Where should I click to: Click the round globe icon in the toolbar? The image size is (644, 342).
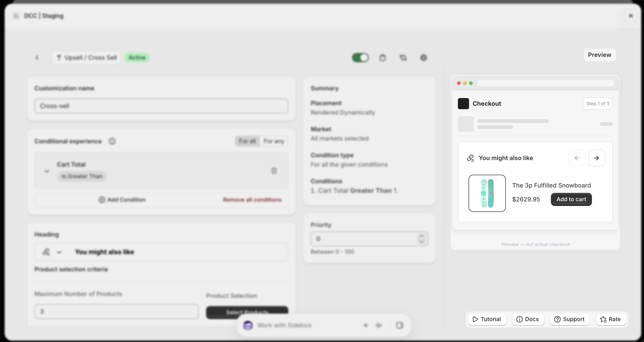pyautogui.click(x=423, y=58)
